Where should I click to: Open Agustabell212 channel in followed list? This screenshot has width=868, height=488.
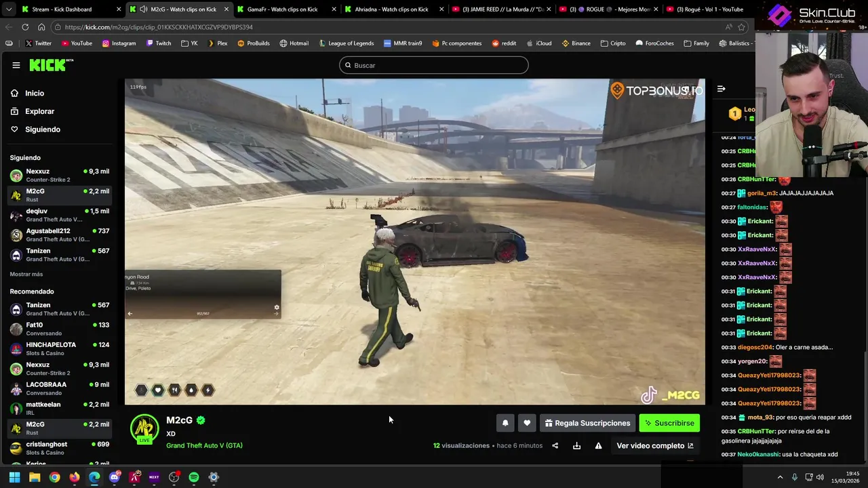click(60, 235)
